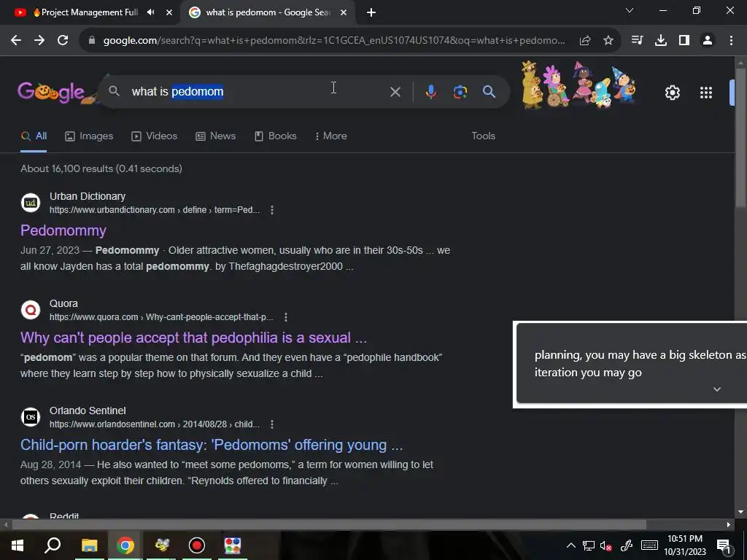Click the Chrome taskbar icon
This screenshot has height=560, width=747.
[125, 545]
